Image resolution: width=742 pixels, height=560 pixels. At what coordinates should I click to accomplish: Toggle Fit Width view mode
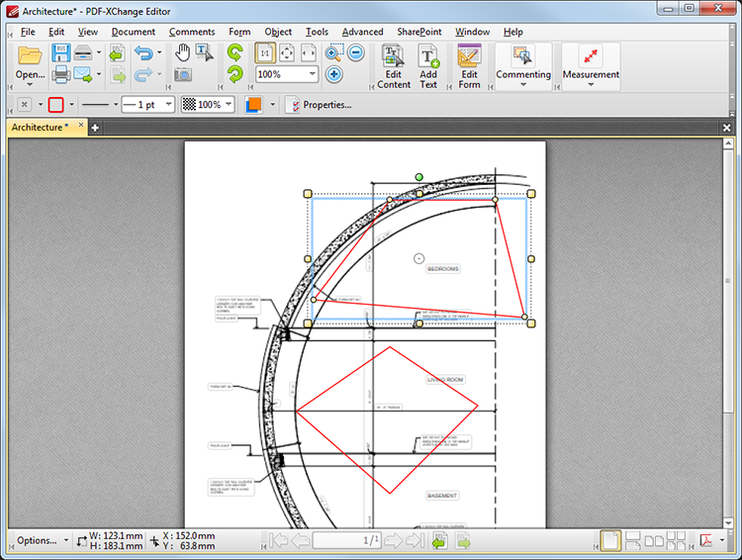(309, 53)
